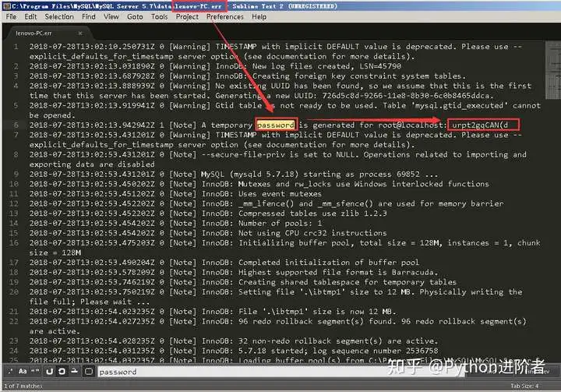Click text 'MySQL (mysqld 5.7.18) starting as process'
This screenshot has height=392, width=561.
[296, 174]
